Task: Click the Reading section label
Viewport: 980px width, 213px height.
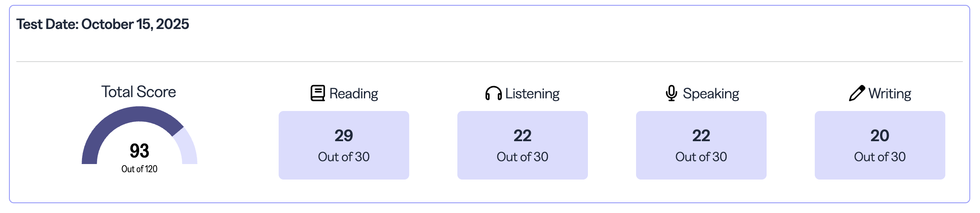Action: (354, 94)
